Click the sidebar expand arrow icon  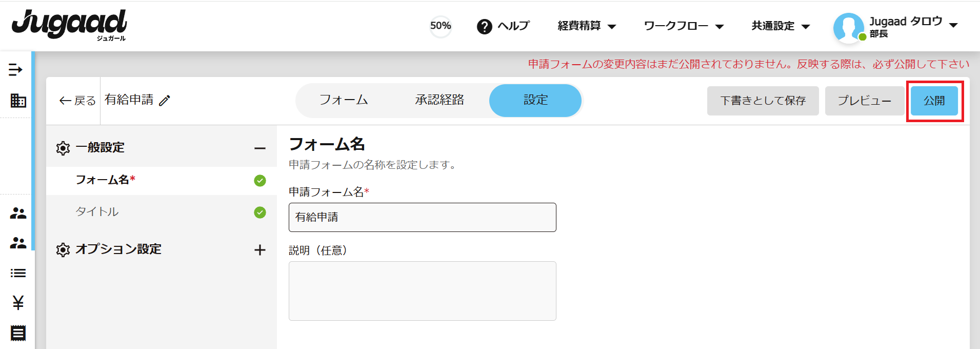(x=15, y=70)
